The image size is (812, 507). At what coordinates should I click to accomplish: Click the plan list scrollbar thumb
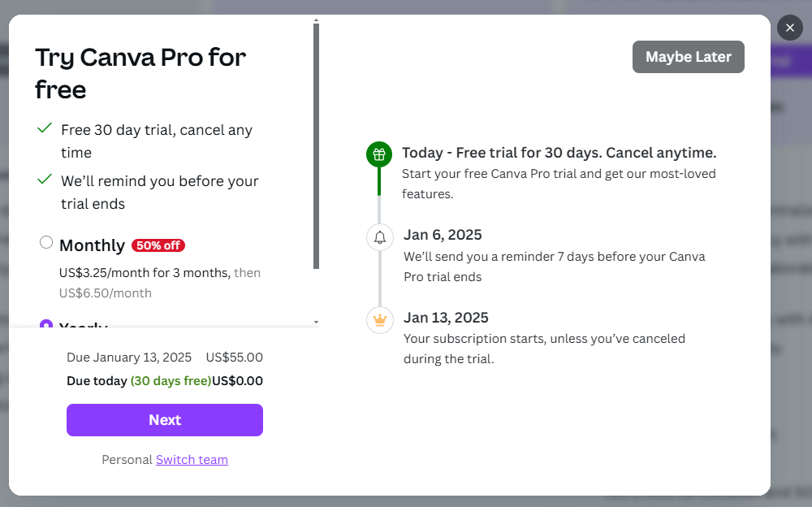point(316,146)
